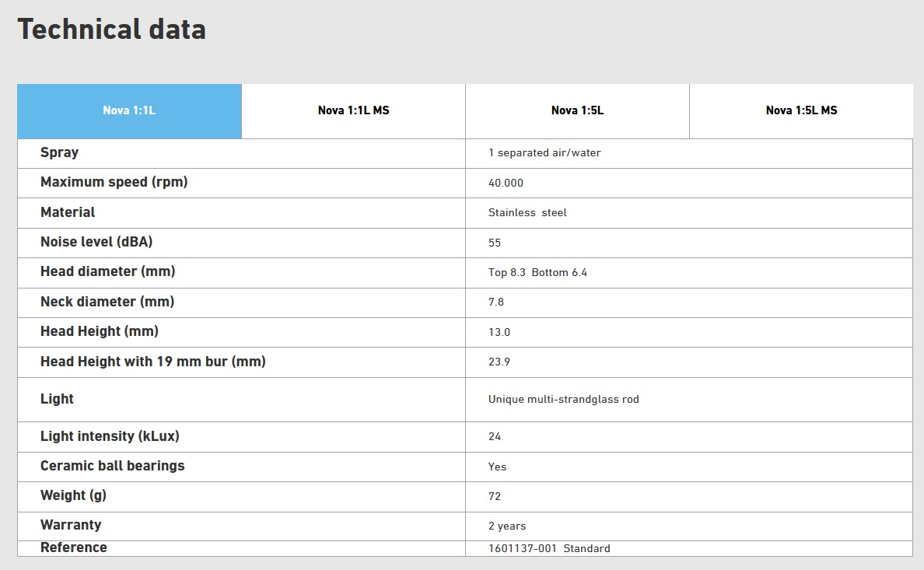Click the Ceramic ball bearings label
Image resolution: width=924 pixels, height=570 pixels.
pyautogui.click(x=113, y=466)
